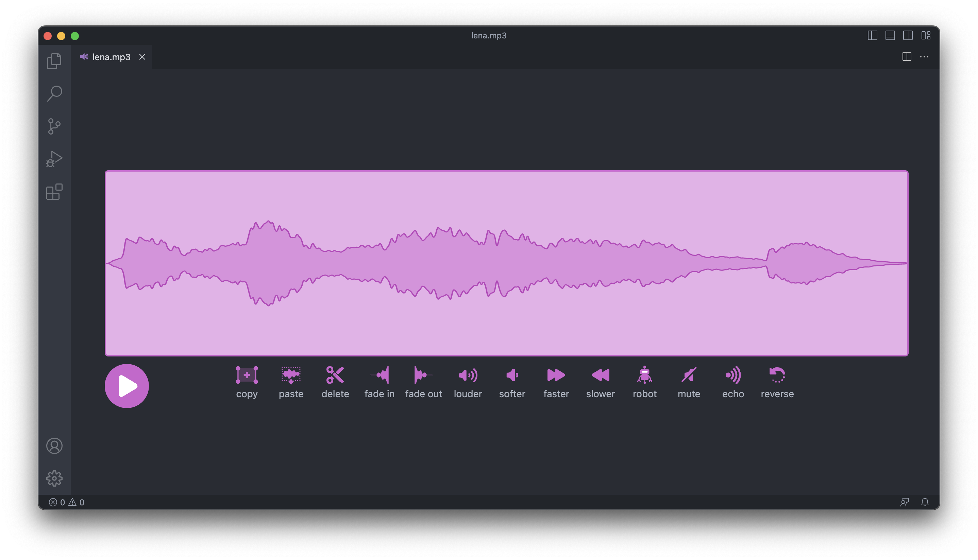Slow down audio with slower icon
The height and width of the screenshot is (560, 978).
click(601, 375)
